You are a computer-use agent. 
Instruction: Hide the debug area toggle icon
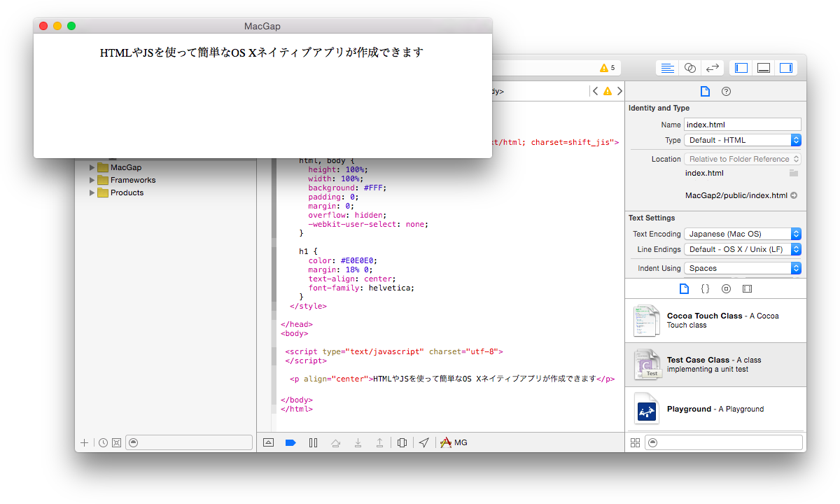pos(268,442)
